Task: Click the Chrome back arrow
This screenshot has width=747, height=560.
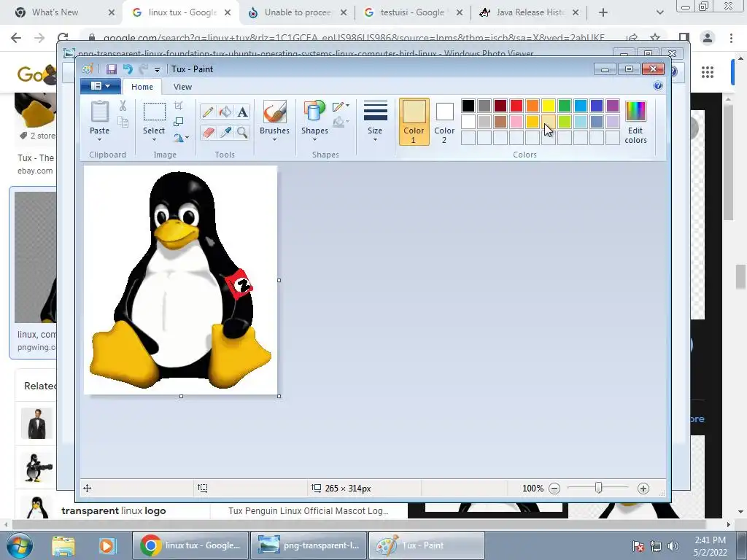Action: pos(16,38)
